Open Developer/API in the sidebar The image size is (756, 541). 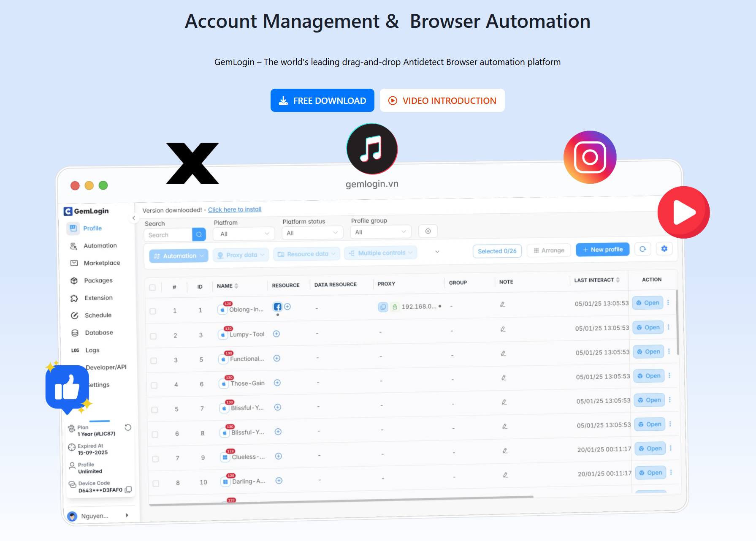click(106, 367)
